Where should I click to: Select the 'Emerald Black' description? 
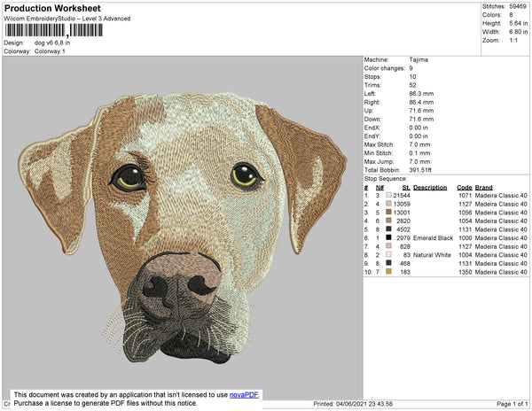click(433, 238)
